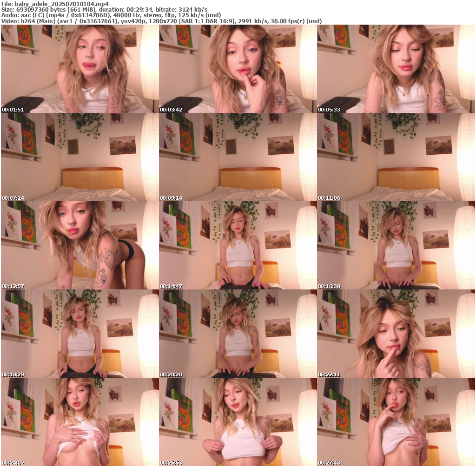
Task: Open the frame at 00:07:24
Action: [80, 157]
